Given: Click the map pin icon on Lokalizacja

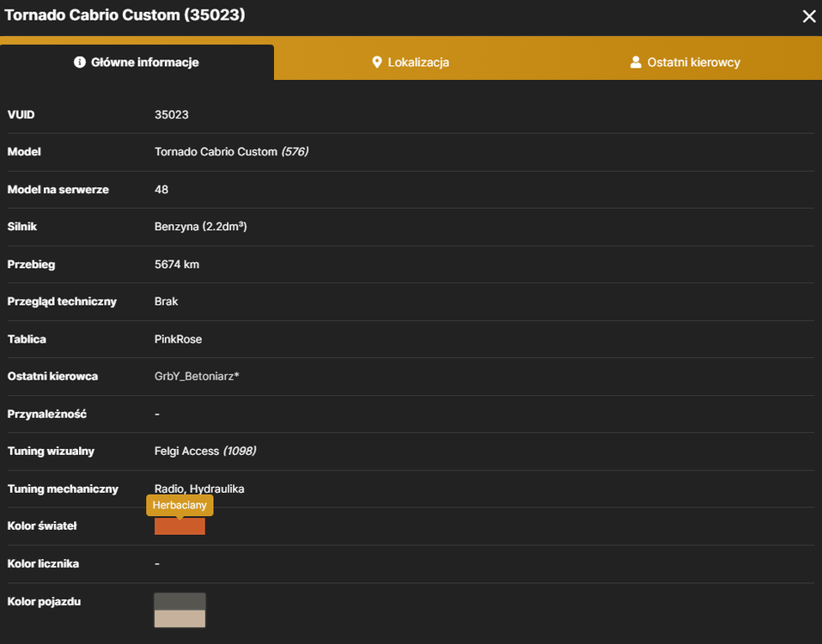Looking at the screenshot, I should [376, 63].
